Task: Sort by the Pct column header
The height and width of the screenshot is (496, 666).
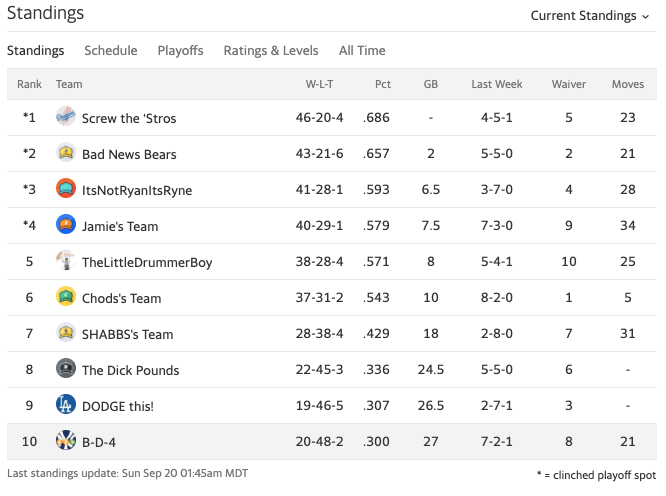Action: (x=383, y=84)
